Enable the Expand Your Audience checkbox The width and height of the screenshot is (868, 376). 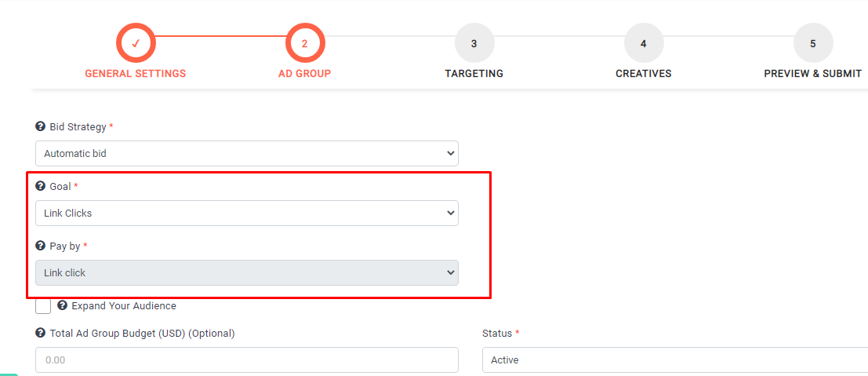click(x=43, y=306)
